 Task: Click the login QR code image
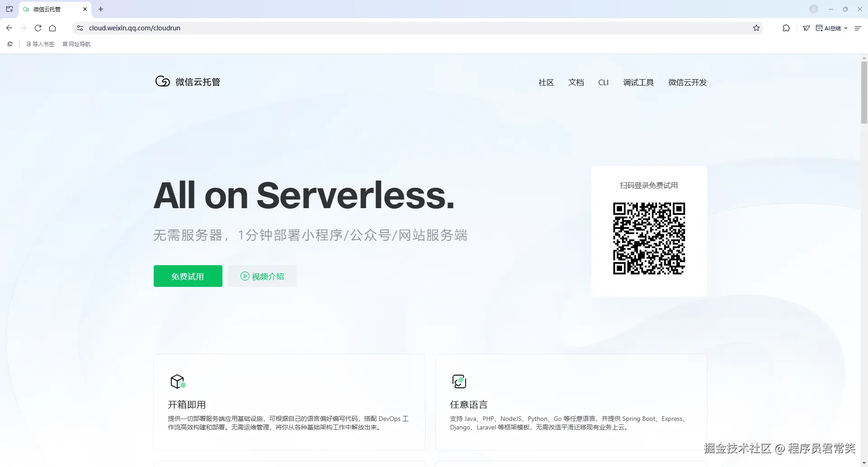click(x=649, y=238)
